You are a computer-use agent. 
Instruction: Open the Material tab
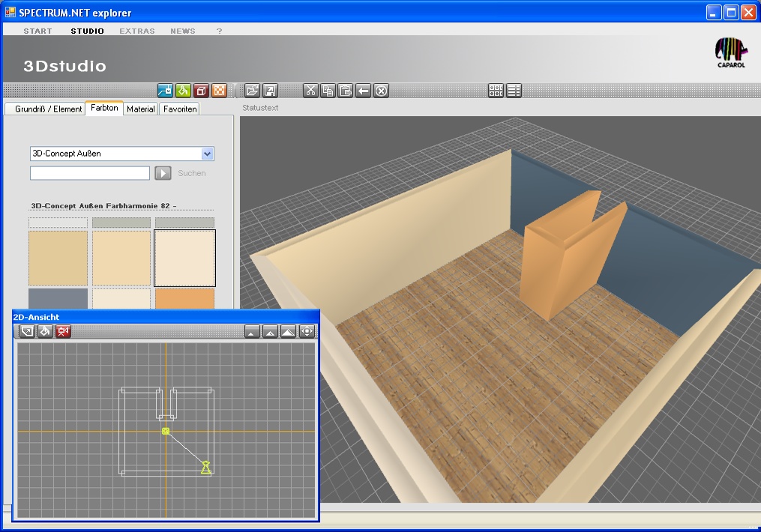pos(140,109)
